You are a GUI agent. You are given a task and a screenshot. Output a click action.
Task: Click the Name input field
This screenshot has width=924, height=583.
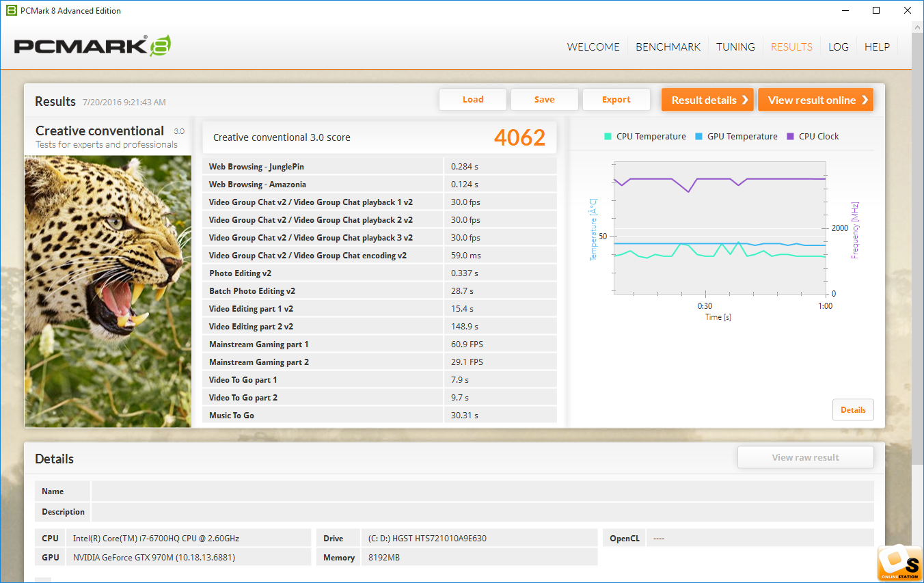[x=482, y=491]
